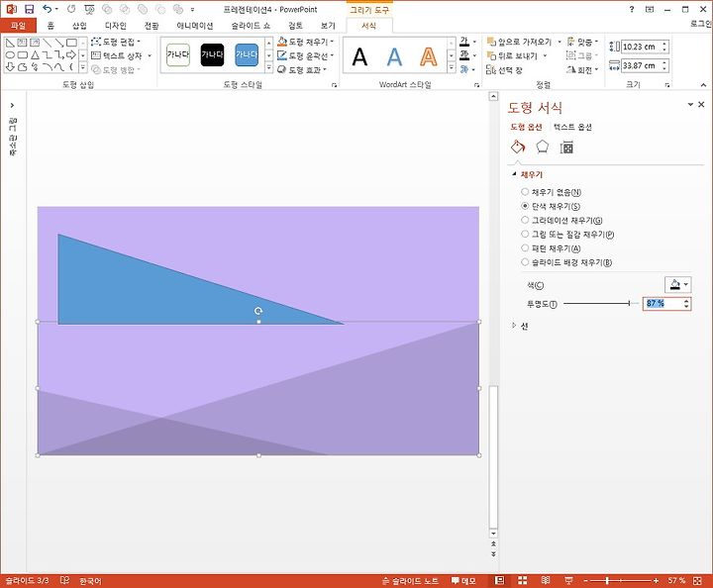Select the rectangle shape in gallery
The width and height of the screenshot is (713, 588).
(x=71, y=43)
